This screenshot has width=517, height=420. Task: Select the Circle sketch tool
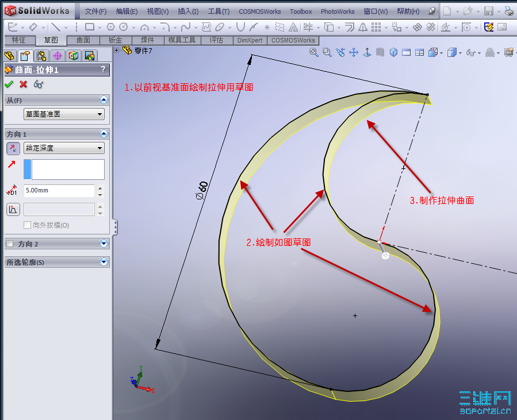click(124, 27)
